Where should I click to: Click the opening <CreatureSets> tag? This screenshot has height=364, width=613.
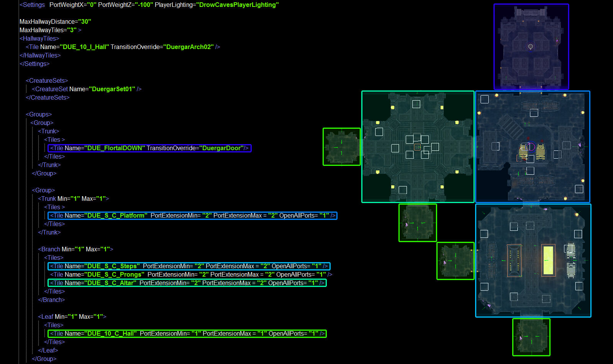[x=47, y=80]
